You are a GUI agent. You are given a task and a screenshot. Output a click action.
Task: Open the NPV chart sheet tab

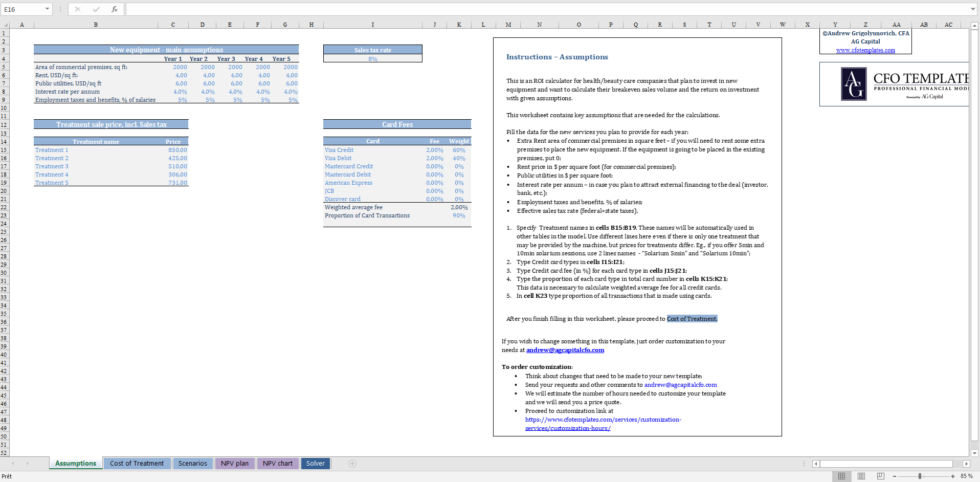coord(278,464)
